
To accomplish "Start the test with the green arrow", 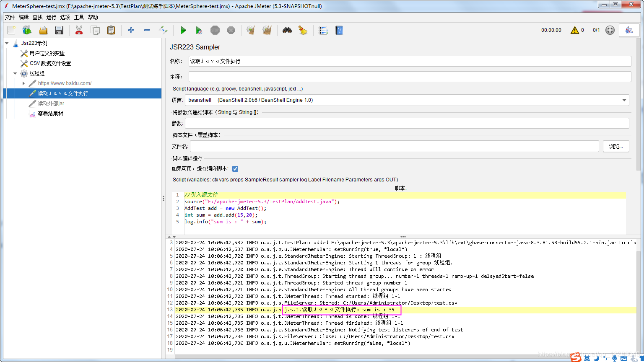I will point(183,30).
